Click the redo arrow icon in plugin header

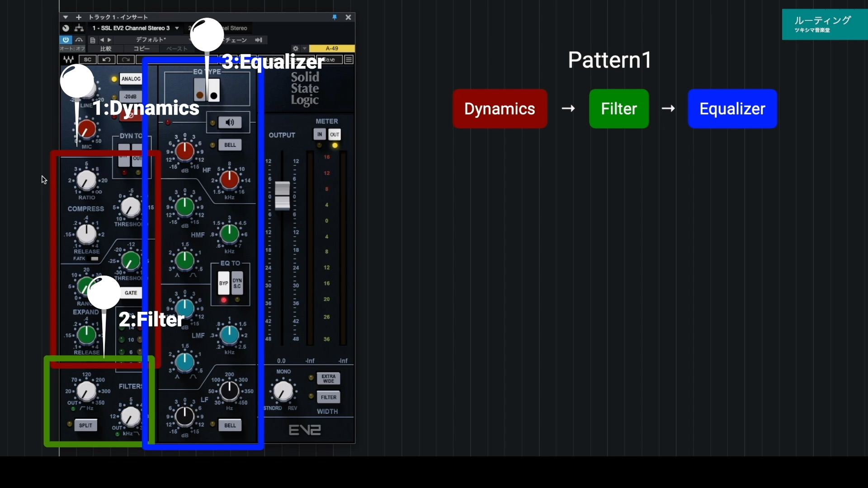tap(126, 60)
